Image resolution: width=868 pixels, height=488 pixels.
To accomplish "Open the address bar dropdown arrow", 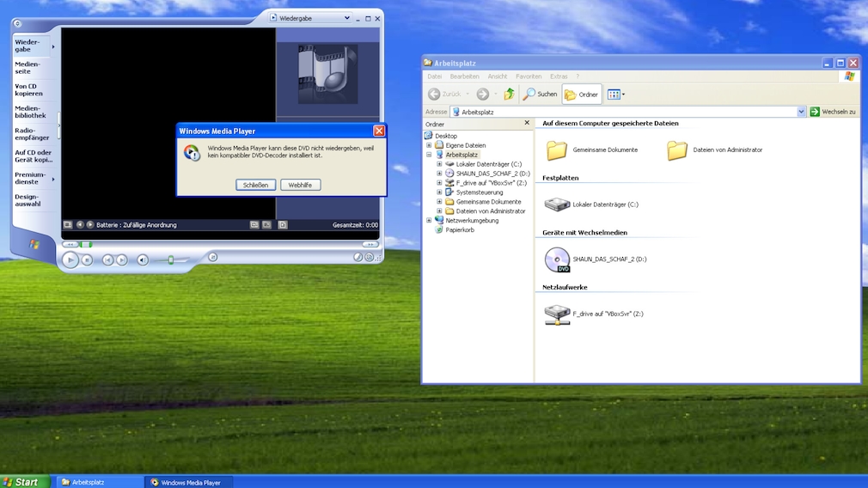I will click(x=801, y=112).
